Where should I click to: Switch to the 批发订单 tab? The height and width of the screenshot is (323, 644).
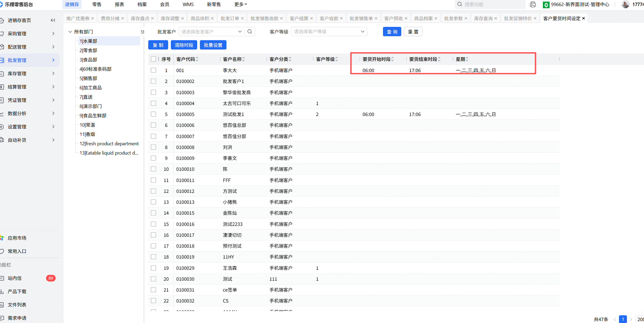point(230,18)
